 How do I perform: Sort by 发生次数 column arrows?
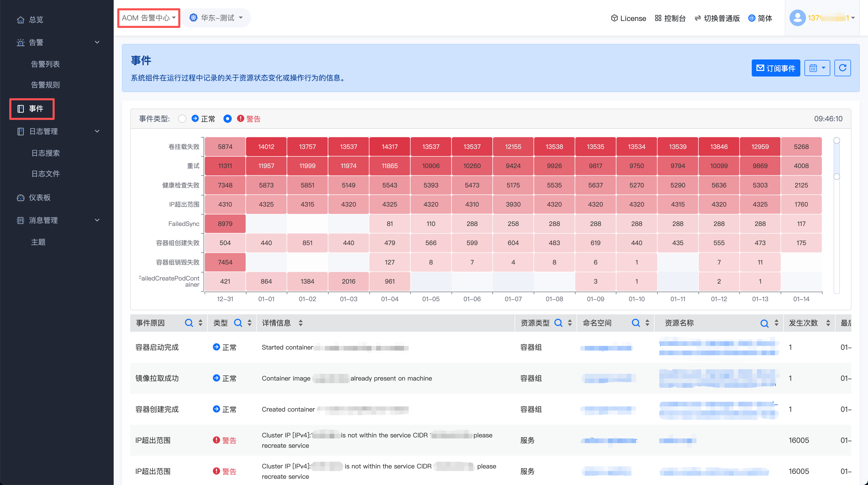(828, 323)
